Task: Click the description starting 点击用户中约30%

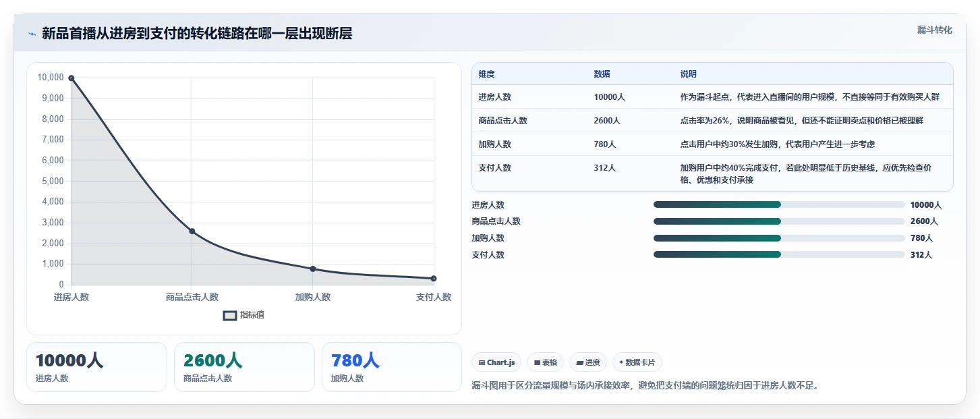Action: tap(778, 144)
